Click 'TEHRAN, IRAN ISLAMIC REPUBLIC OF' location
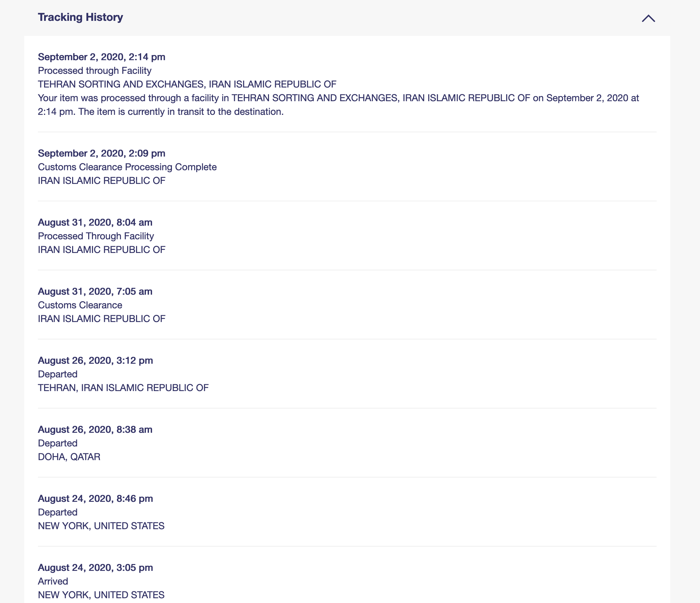The width and height of the screenshot is (700, 603). tap(123, 388)
